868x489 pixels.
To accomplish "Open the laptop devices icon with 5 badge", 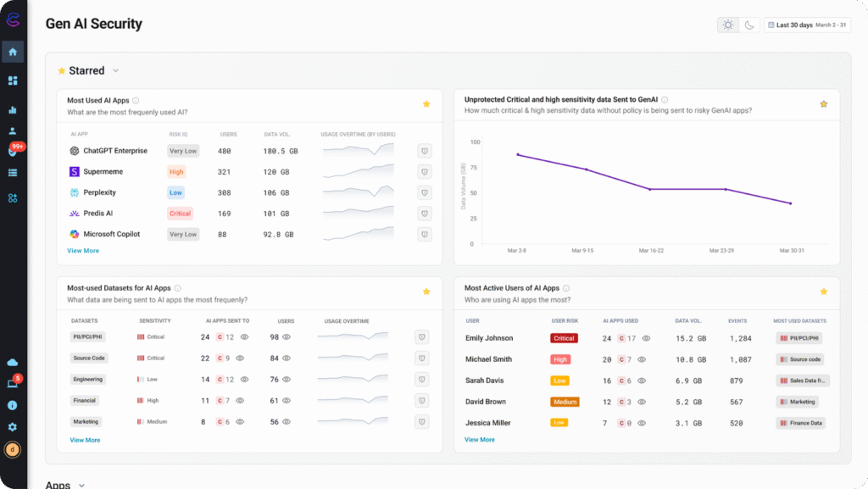I will (13, 383).
